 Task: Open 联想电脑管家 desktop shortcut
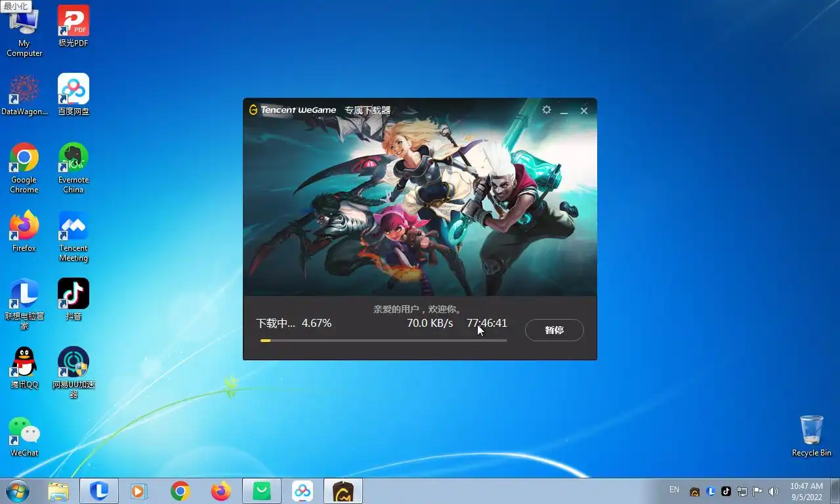(24, 305)
